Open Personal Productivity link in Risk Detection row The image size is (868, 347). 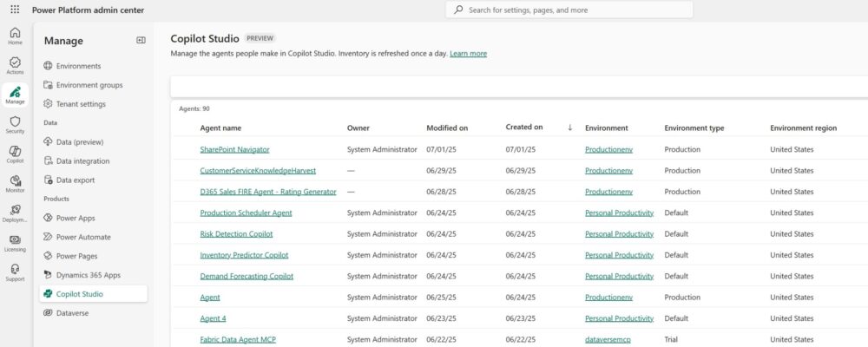620,233
